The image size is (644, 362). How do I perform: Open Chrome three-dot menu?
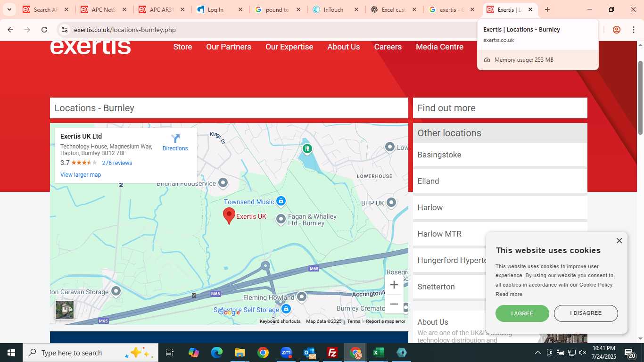pos(633,30)
